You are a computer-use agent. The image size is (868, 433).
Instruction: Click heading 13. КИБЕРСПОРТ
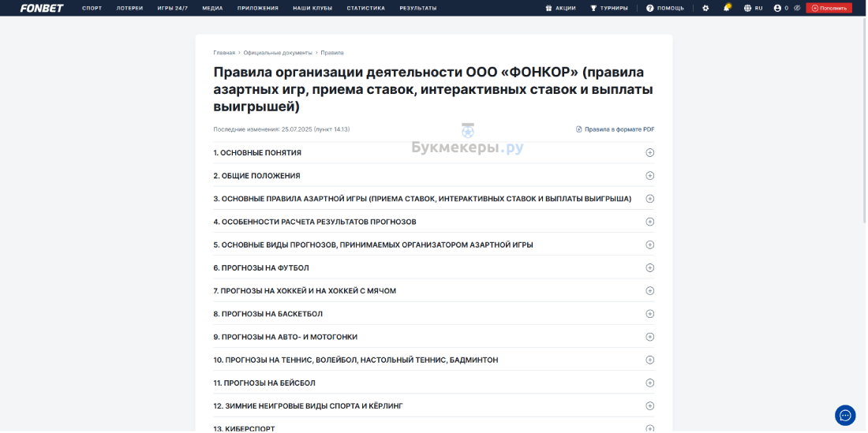244,428
